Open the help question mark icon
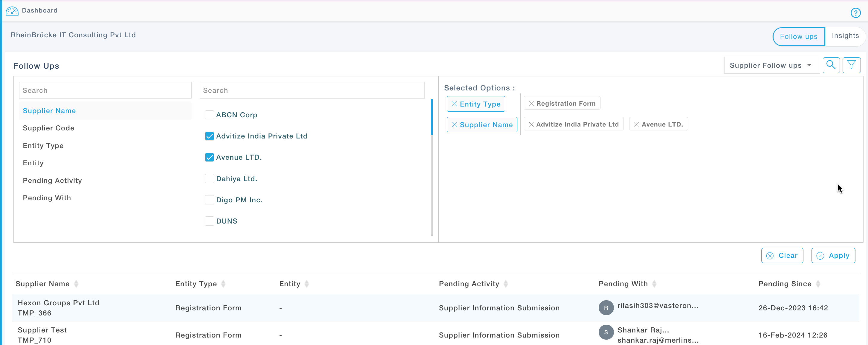Image resolution: width=868 pixels, height=345 pixels. pyautogui.click(x=855, y=13)
